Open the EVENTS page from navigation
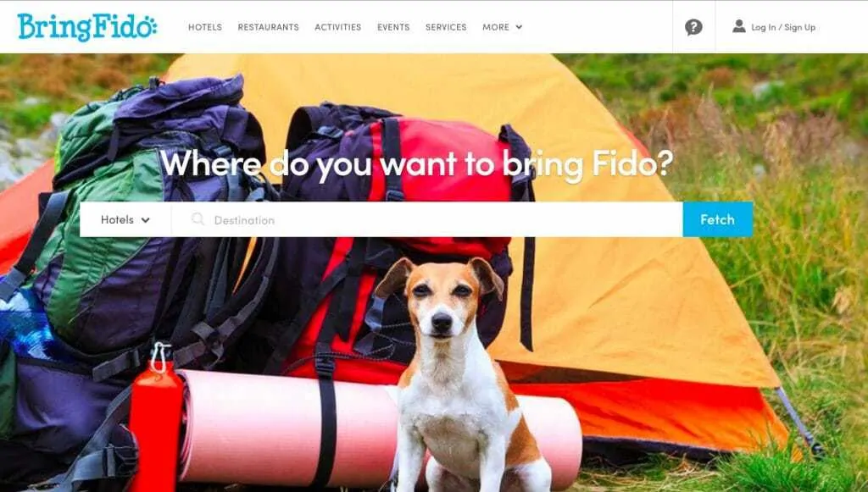The height and width of the screenshot is (492, 868). click(393, 26)
